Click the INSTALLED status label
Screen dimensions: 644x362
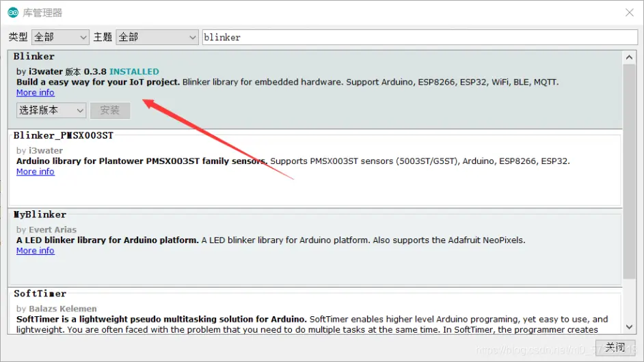pyautogui.click(x=134, y=72)
